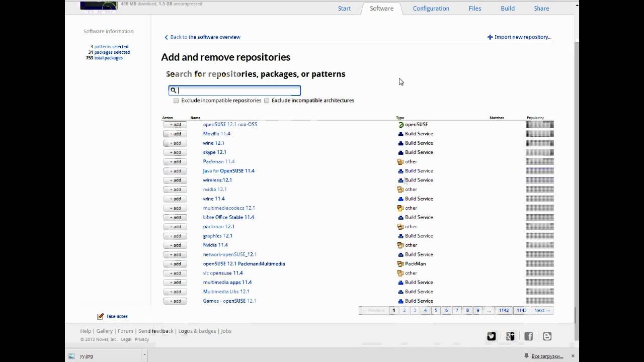This screenshot has height=362, width=644.
Task: Click the openSUSE type icon for openSUSE 12.1 non-OSS
Action: [x=400, y=125]
